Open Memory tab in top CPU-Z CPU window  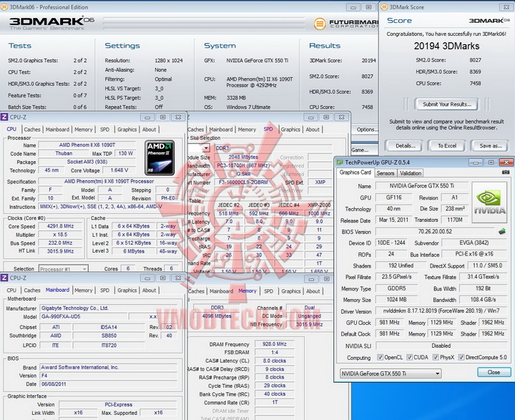[84, 130]
